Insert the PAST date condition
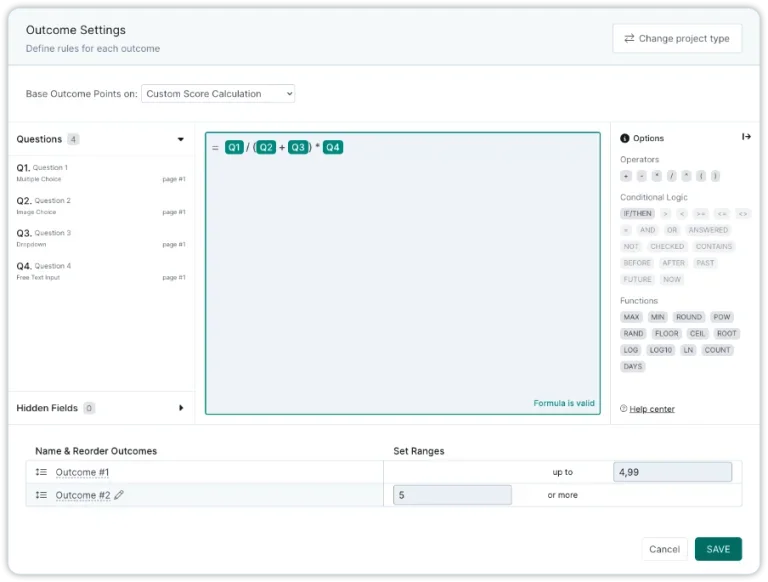 [x=705, y=263]
